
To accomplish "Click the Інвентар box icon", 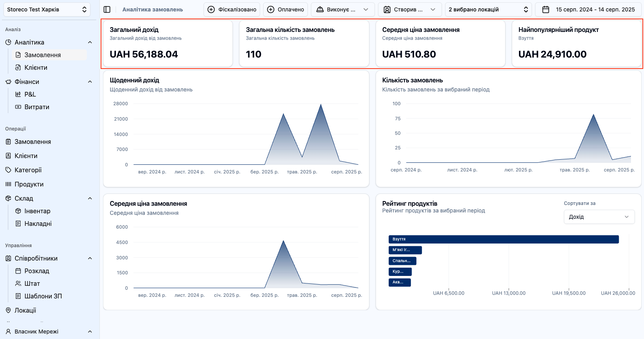I will [x=18, y=211].
